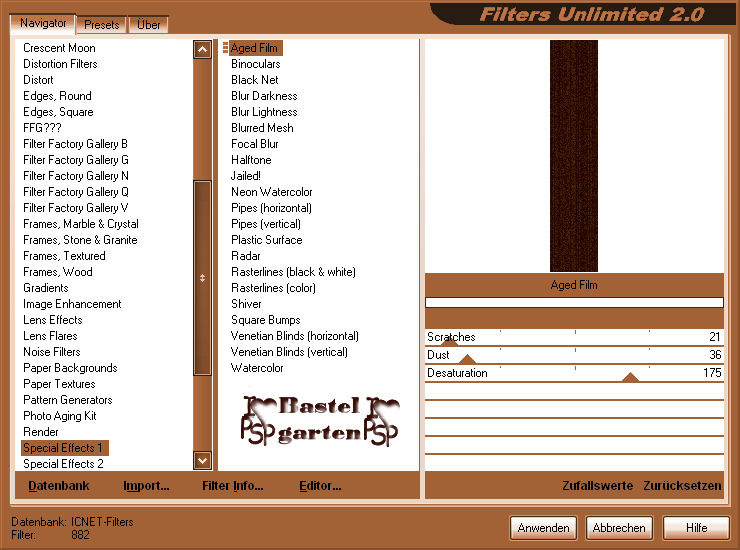740x550 pixels.
Task: Select Image Enhancement category
Action: [72, 304]
